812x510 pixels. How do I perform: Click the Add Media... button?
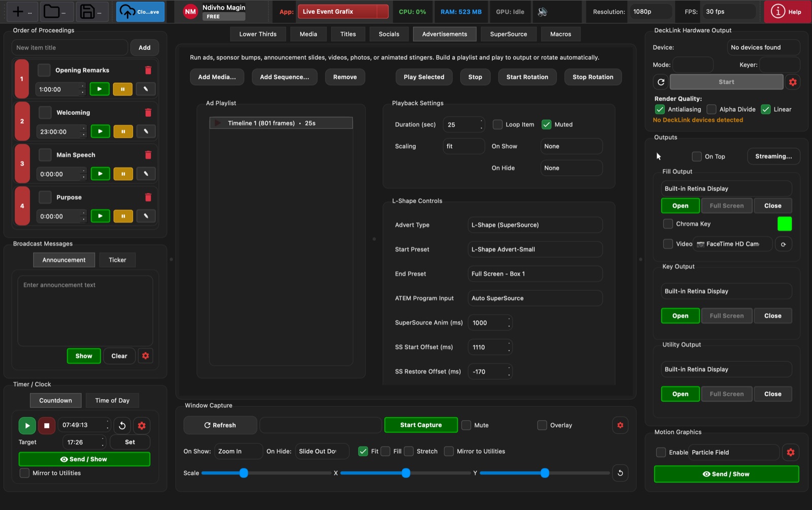tap(217, 77)
